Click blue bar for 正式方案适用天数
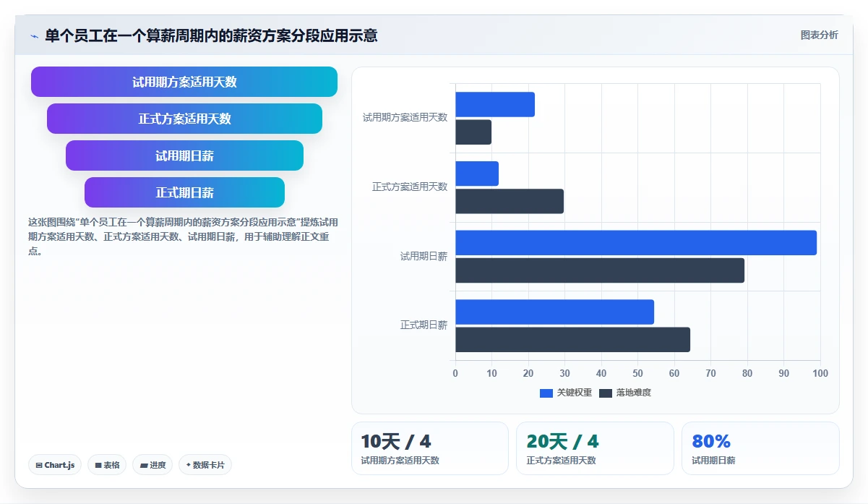 (477, 174)
